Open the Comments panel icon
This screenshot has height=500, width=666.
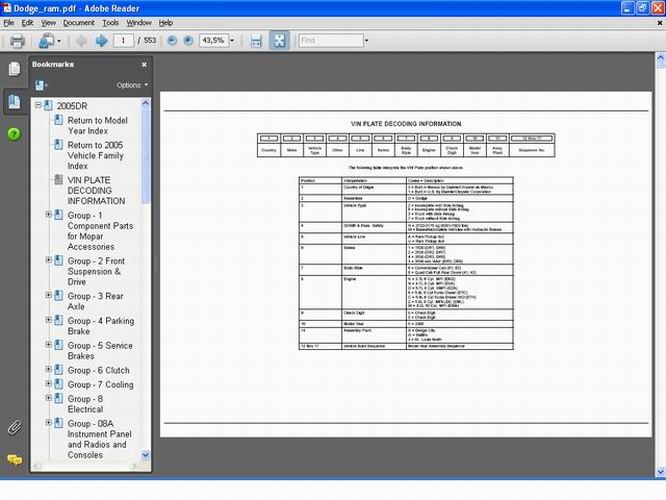(15, 460)
